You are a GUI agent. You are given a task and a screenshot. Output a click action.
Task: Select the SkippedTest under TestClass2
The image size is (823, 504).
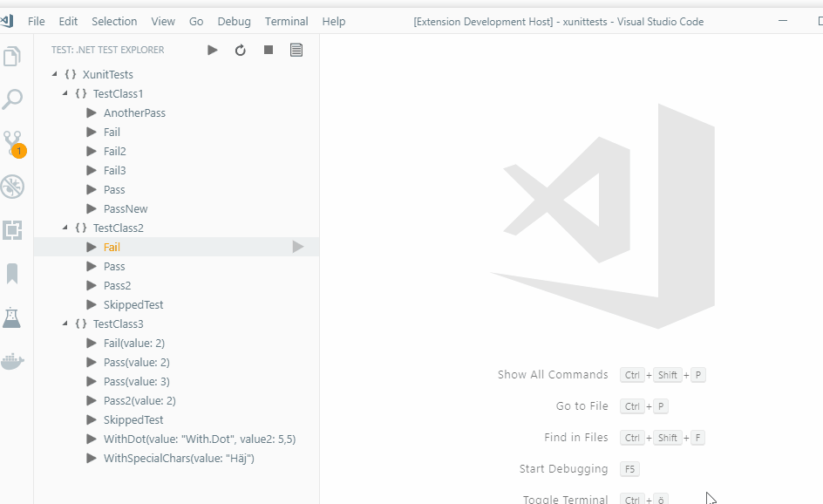click(x=133, y=304)
